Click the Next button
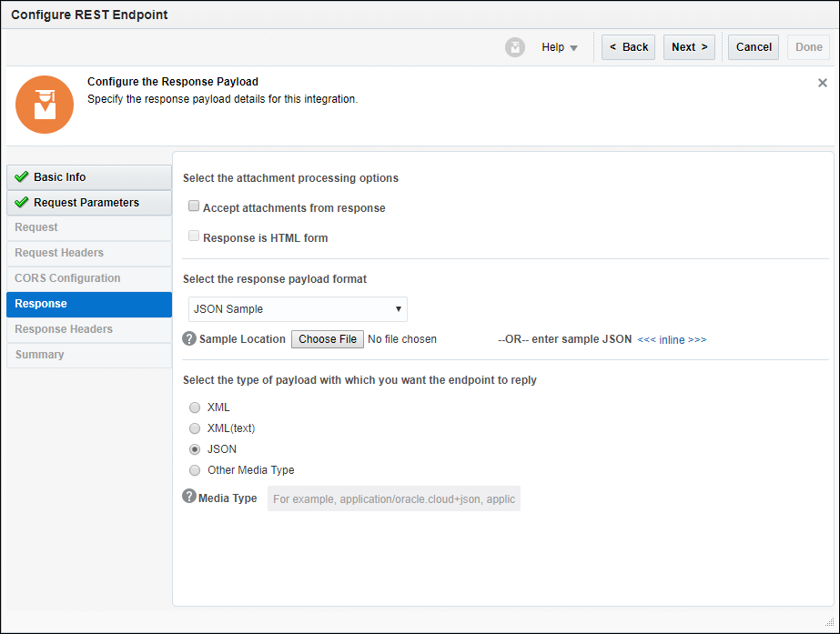The image size is (840, 634). 689,46
